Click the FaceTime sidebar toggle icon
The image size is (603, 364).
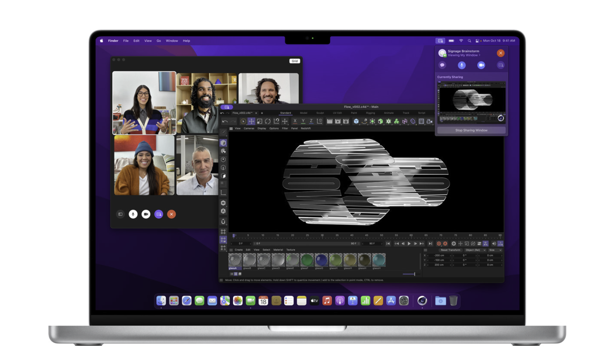point(120,214)
